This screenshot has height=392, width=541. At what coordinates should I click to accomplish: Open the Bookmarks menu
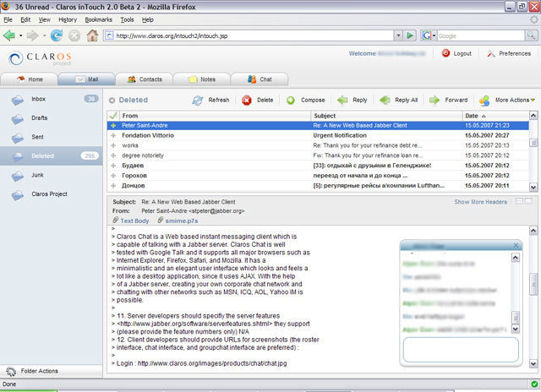[99, 19]
